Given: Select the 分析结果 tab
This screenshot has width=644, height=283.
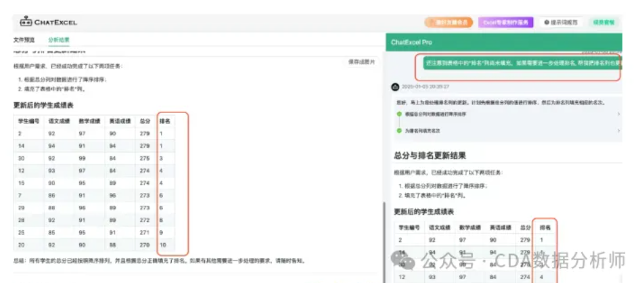Looking at the screenshot, I should point(59,40).
